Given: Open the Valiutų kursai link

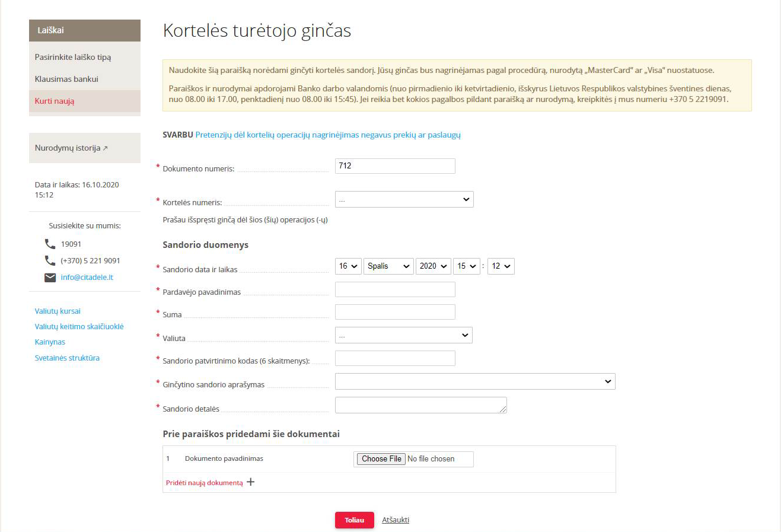Looking at the screenshot, I should click(58, 311).
